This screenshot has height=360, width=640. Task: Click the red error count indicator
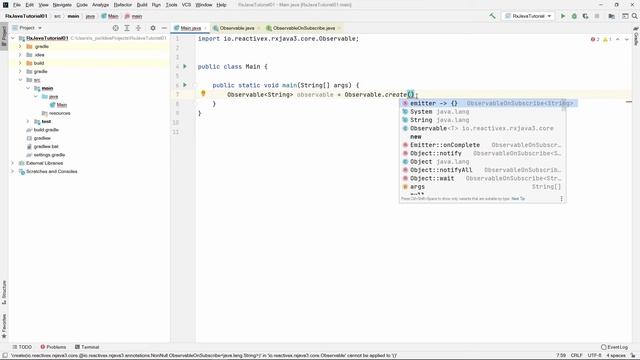click(595, 39)
